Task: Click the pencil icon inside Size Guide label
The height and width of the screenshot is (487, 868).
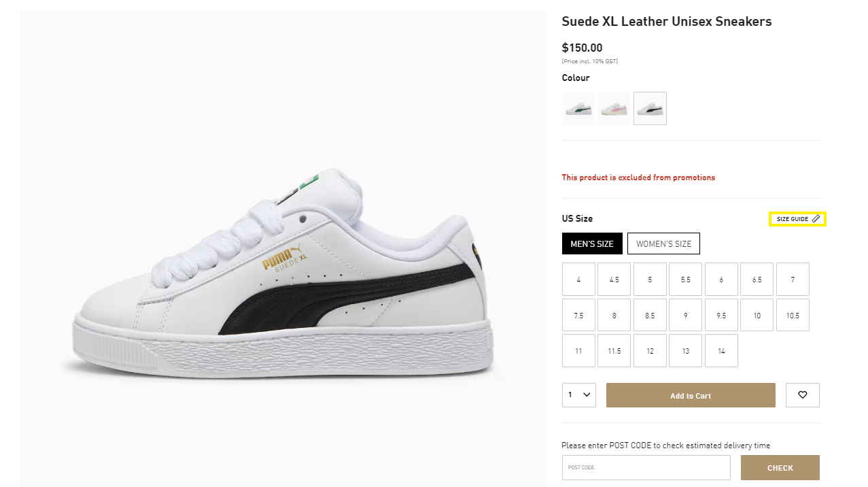Action: tap(816, 218)
